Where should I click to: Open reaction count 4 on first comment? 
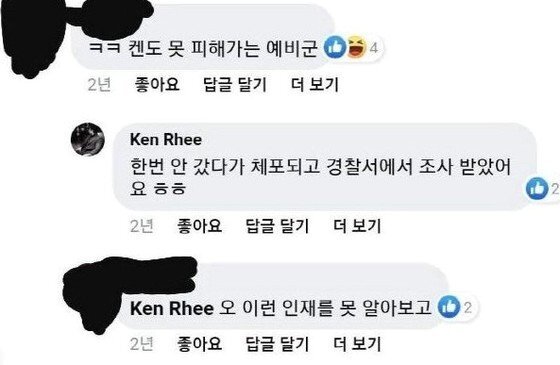[x=373, y=48]
